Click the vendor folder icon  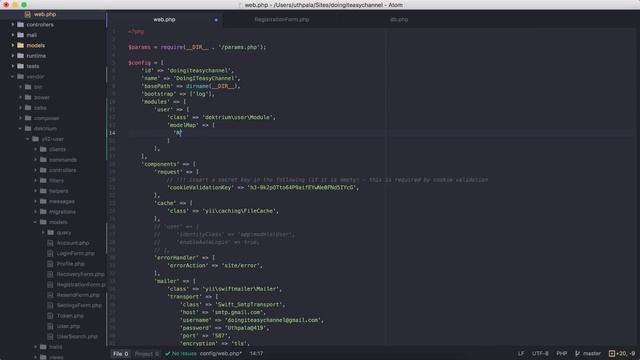pos(20,76)
